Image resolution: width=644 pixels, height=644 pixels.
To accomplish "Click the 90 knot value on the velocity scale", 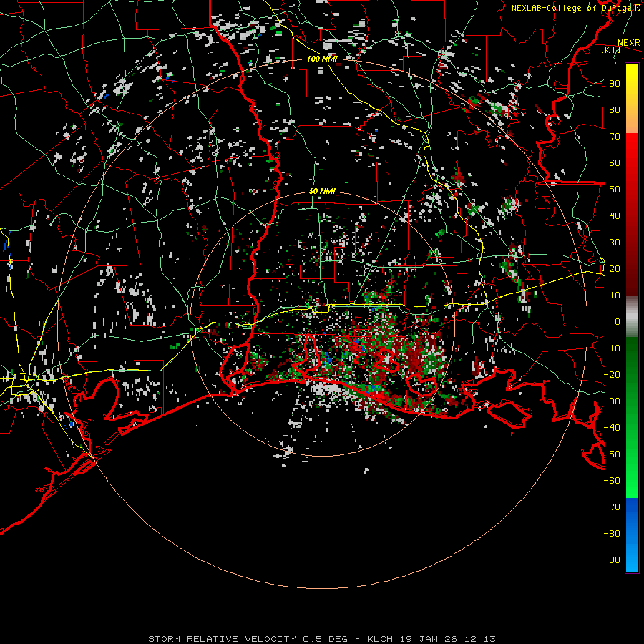I will point(615,84).
